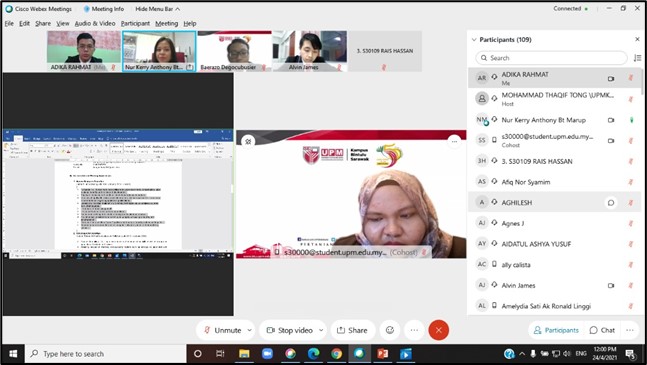The height and width of the screenshot is (365, 647).
Task: Click the Share button
Action: 352,330
